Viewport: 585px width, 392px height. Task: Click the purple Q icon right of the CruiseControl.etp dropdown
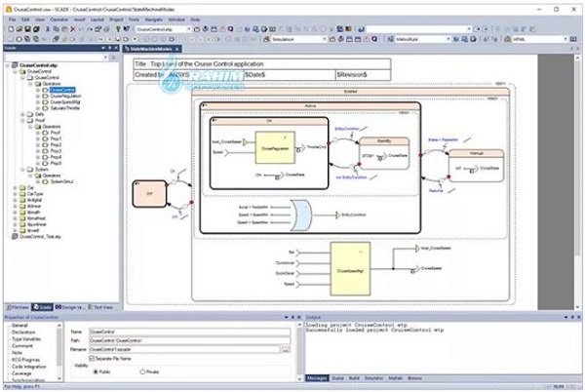coord(230,28)
